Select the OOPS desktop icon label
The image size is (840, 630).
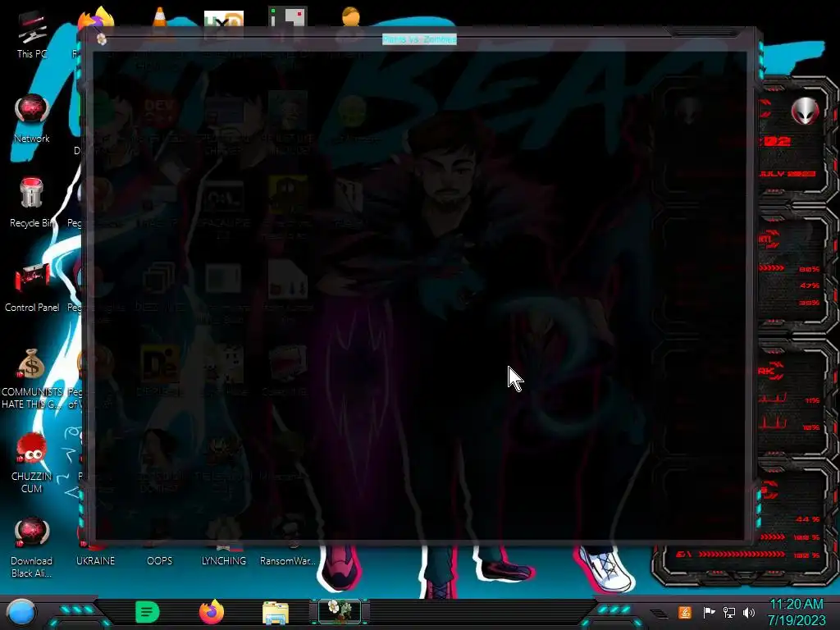pyautogui.click(x=160, y=561)
